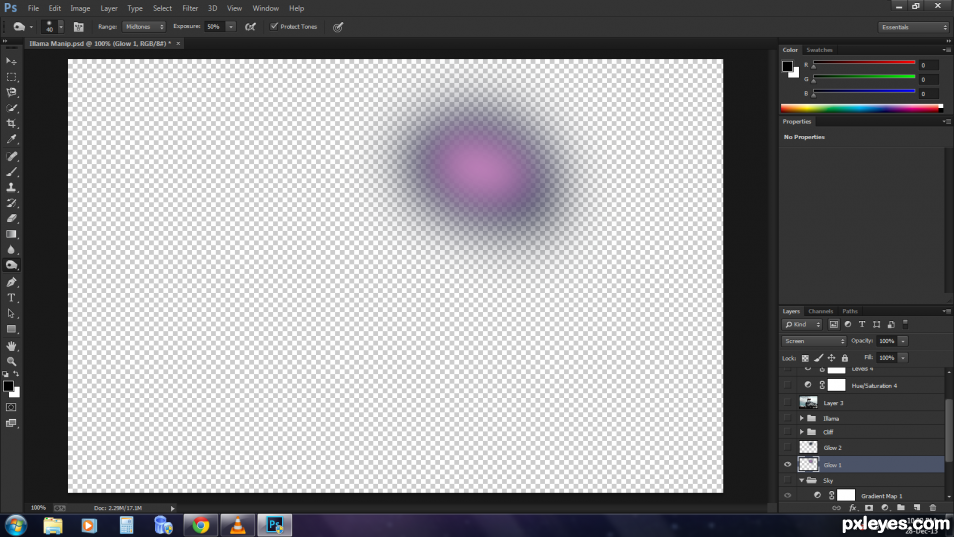The height and width of the screenshot is (537, 954).
Task: Toggle Quick Mask mode in the toolbox
Action: click(x=11, y=407)
